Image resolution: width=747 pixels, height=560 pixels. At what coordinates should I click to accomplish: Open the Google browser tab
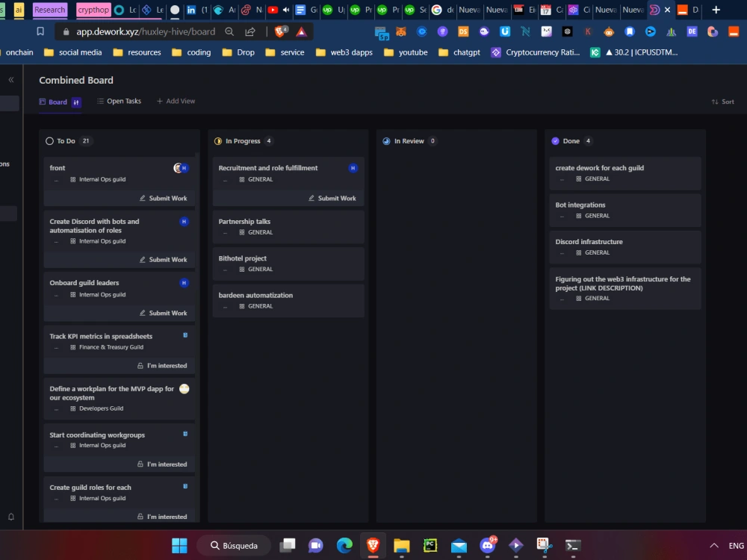pyautogui.click(x=443, y=10)
